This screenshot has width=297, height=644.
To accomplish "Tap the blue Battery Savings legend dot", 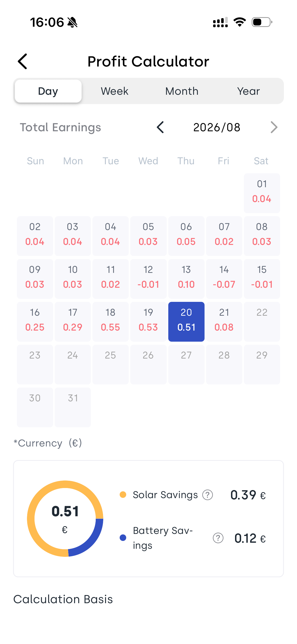I will 123,538.
